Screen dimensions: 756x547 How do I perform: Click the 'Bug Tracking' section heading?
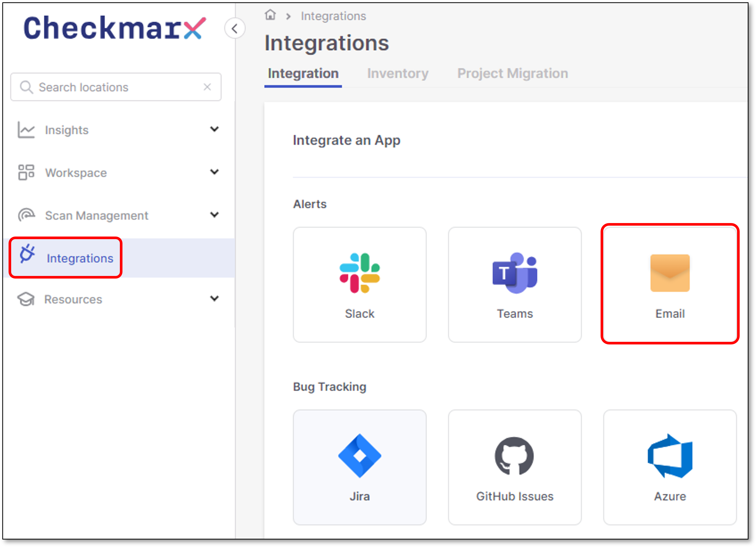(330, 387)
